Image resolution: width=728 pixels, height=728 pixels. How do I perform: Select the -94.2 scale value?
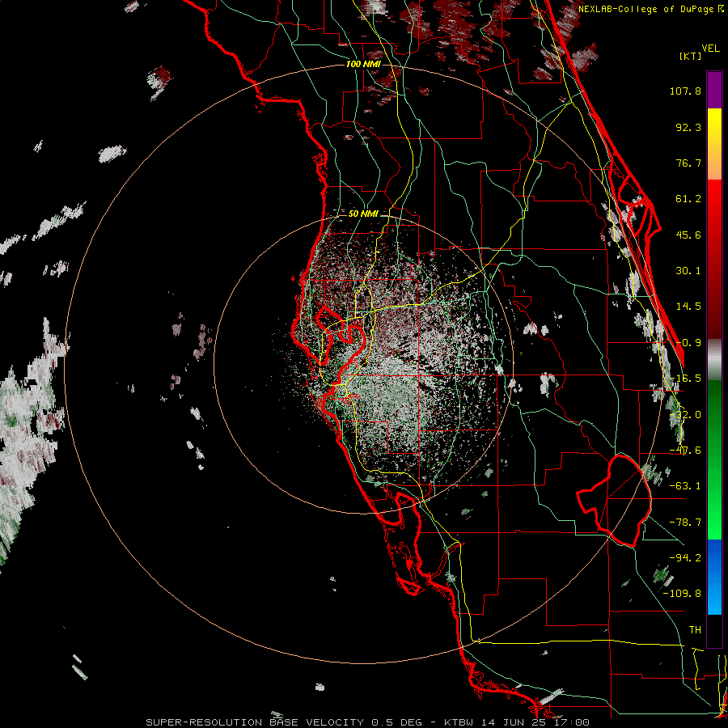click(685, 557)
